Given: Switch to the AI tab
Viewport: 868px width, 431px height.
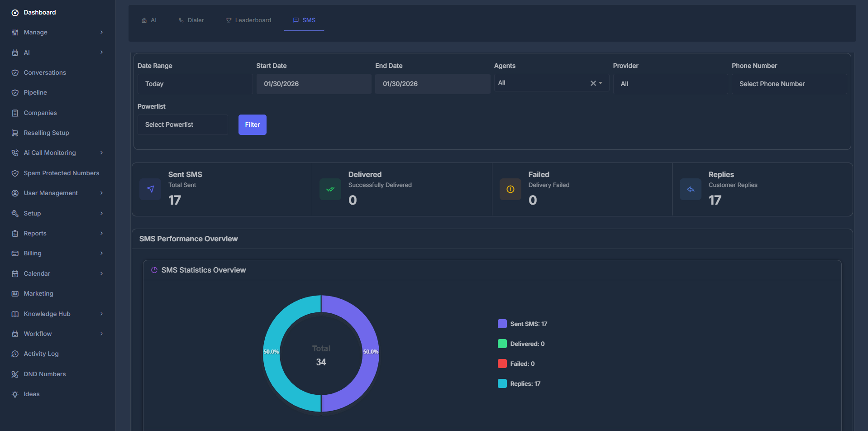Looking at the screenshot, I should pos(149,20).
